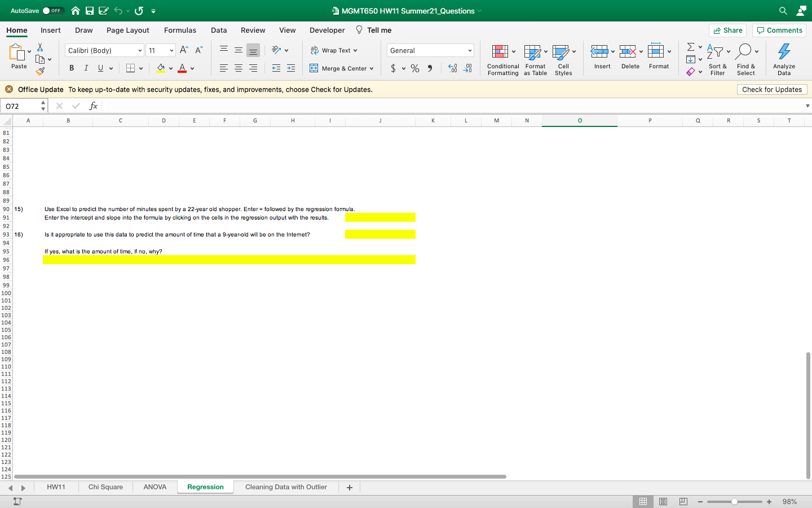
Task: Increase indent of cell contents
Action: point(291,68)
